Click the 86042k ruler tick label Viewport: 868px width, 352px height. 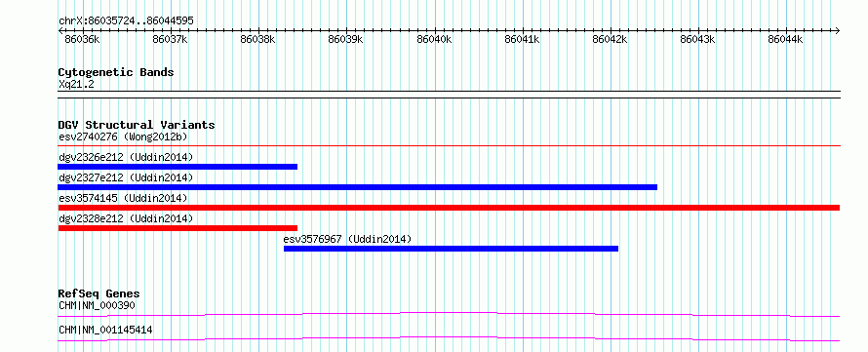pyautogui.click(x=610, y=40)
